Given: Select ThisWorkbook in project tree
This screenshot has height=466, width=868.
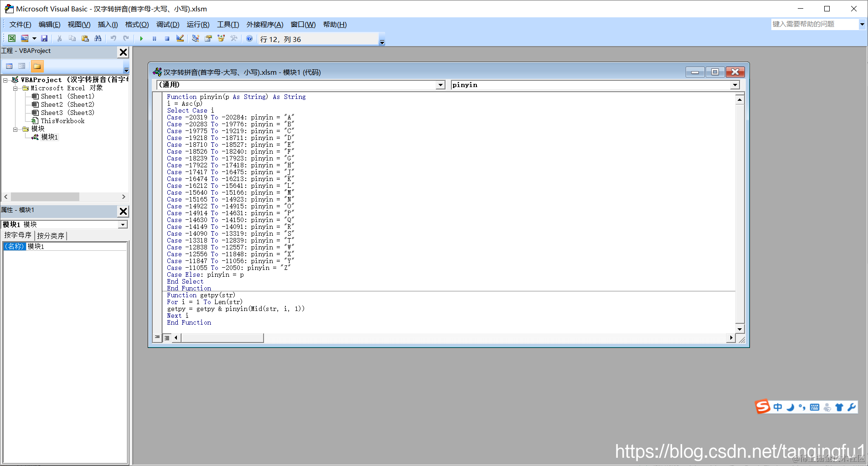Looking at the screenshot, I should click(x=62, y=121).
